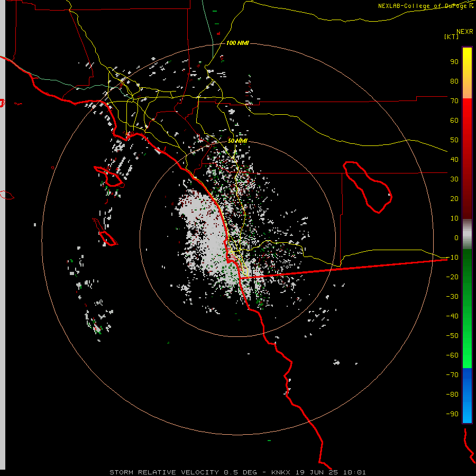Click the 19 JUN 25 date text
This screenshot has width=476, height=476.
(x=317, y=472)
